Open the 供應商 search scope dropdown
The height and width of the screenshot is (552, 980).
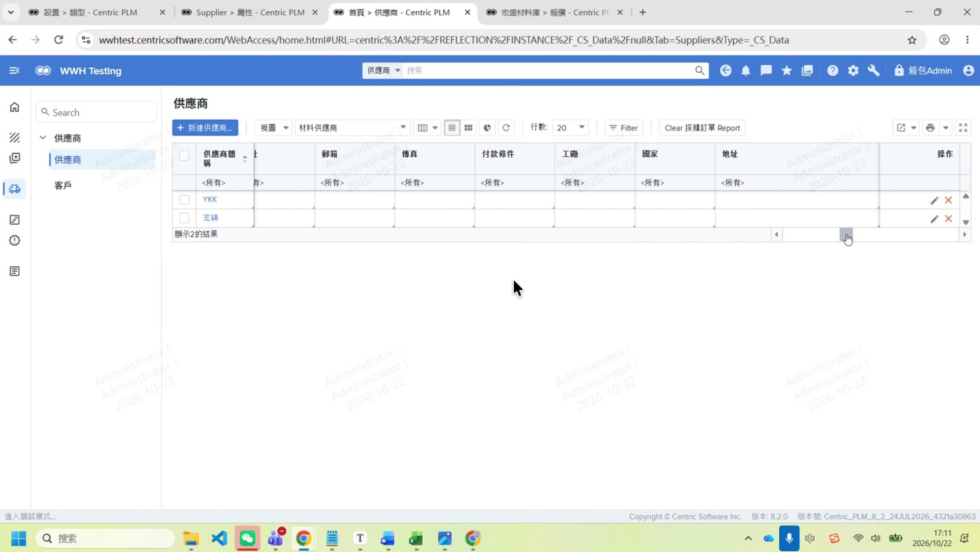point(383,71)
